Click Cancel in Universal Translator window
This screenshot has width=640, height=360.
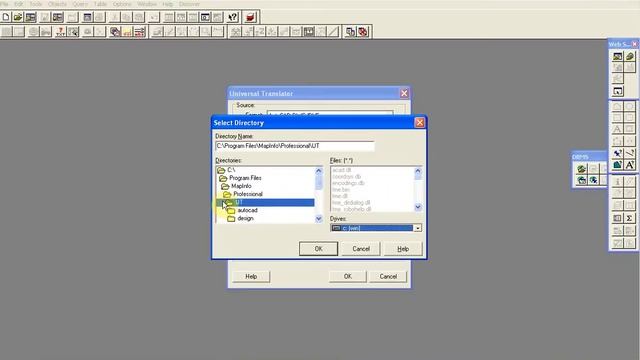388,276
